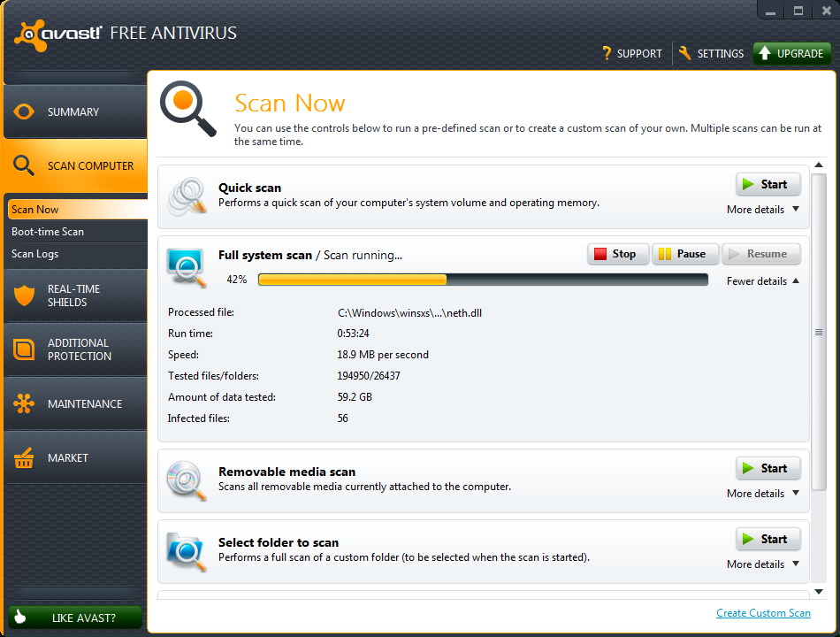Click infected files count 56
840x637 pixels.
pyautogui.click(x=342, y=418)
